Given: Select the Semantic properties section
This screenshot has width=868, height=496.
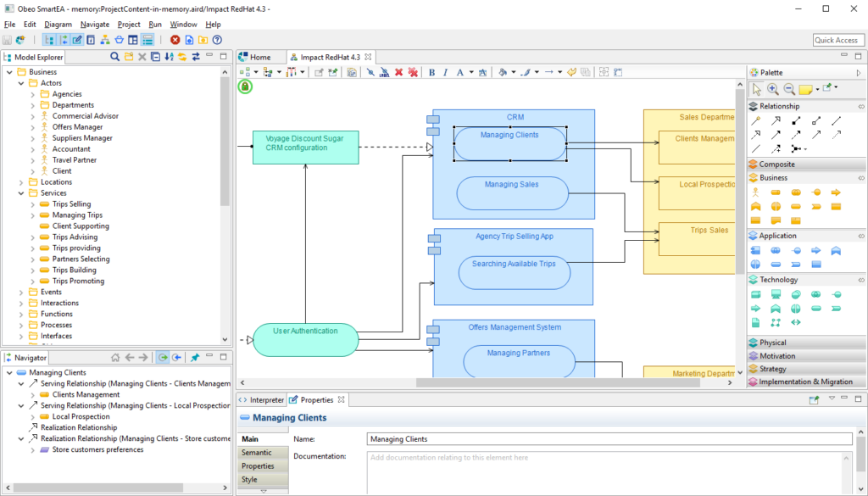Looking at the screenshot, I should coord(257,453).
